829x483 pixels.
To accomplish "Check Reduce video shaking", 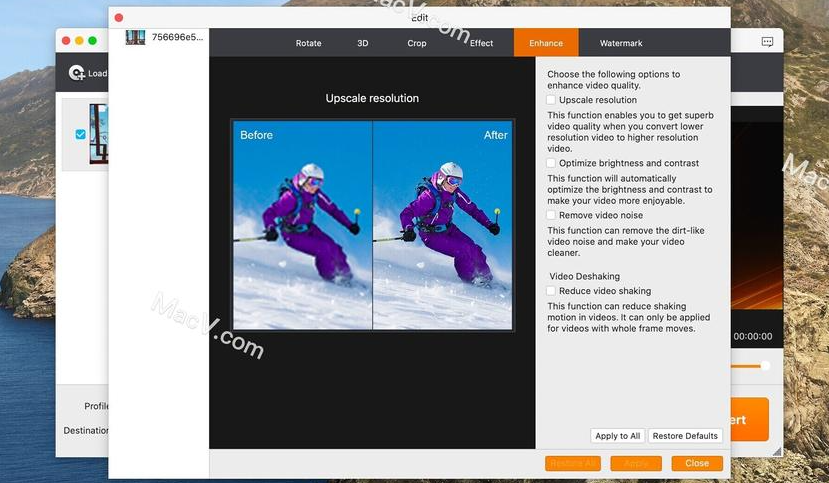I will coord(551,291).
